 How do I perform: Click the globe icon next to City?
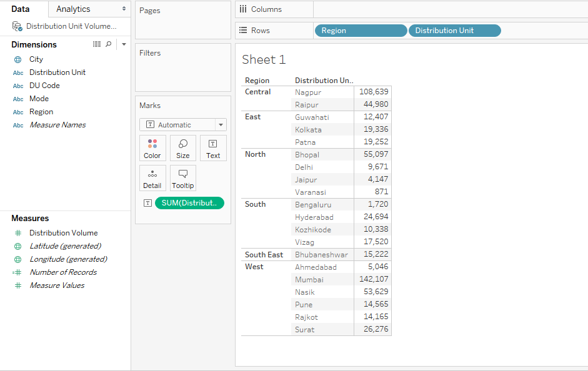point(18,59)
